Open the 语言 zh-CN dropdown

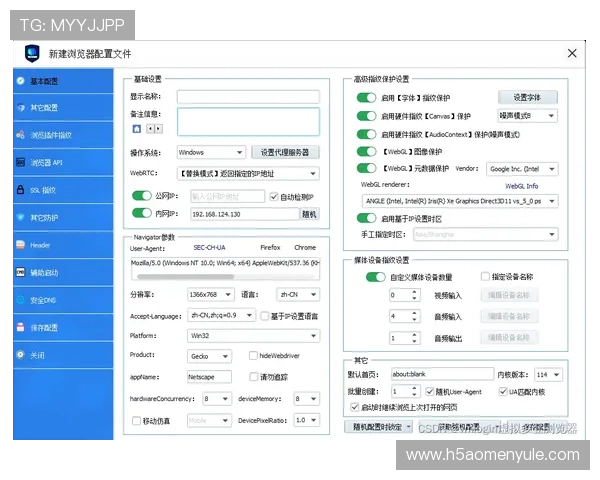point(298,294)
